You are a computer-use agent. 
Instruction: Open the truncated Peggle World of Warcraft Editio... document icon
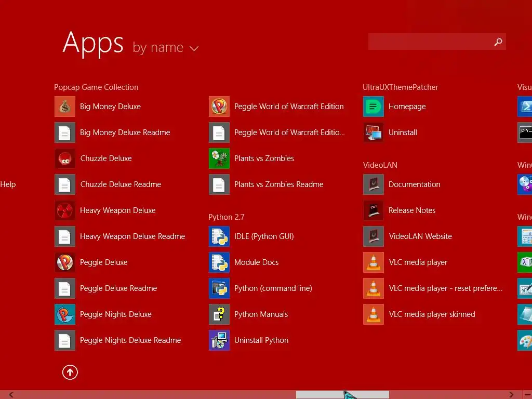coord(219,132)
